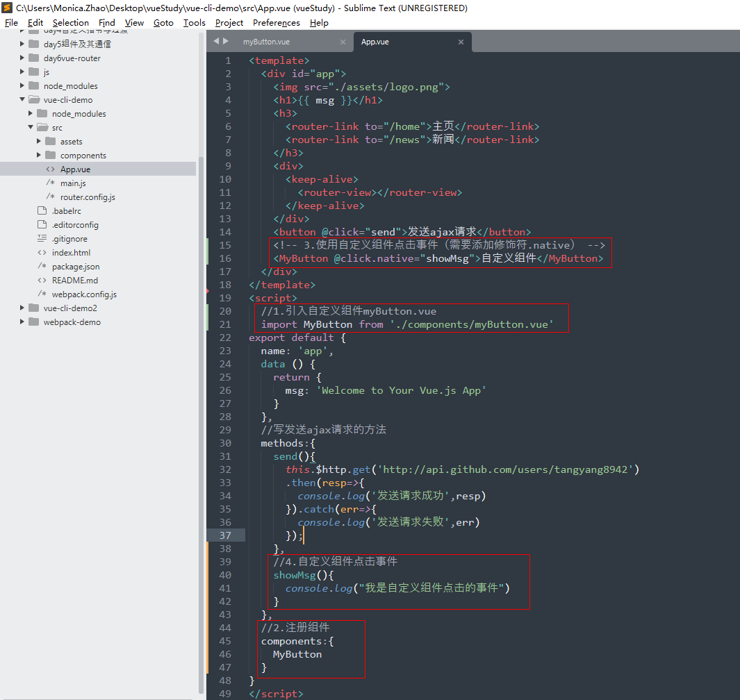Viewport: 740px width, 700px height.
Task: Click the vue-cli-demo2 folder icon
Action: pos(33,308)
